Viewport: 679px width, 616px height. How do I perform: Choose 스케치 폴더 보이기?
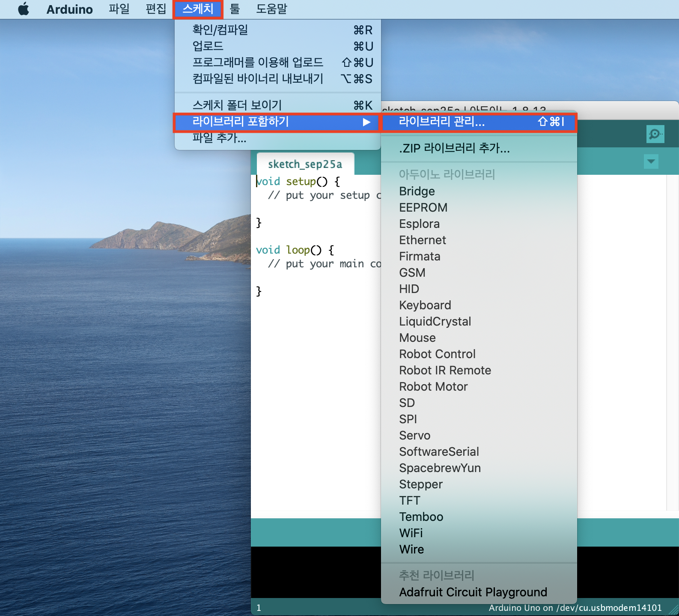click(278, 105)
